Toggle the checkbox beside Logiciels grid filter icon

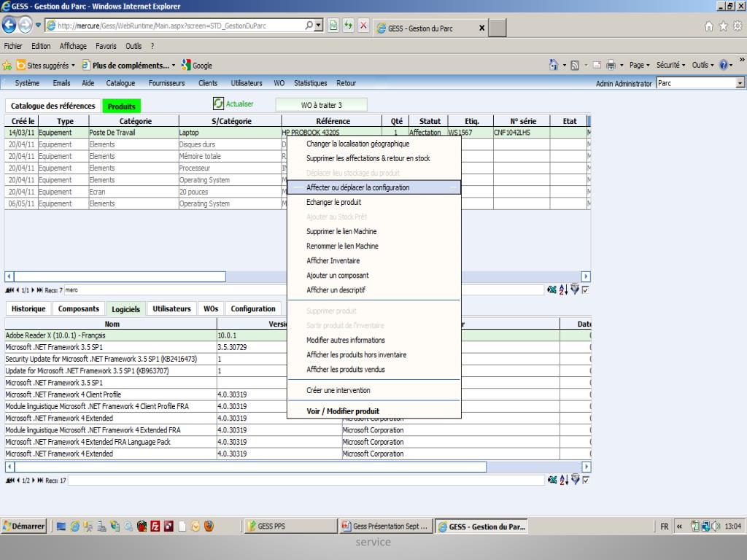click(586, 480)
